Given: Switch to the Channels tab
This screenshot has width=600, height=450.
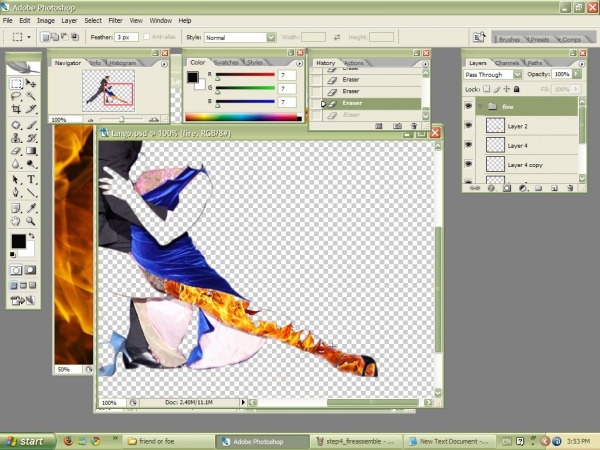Looking at the screenshot, I should pos(507,63).
